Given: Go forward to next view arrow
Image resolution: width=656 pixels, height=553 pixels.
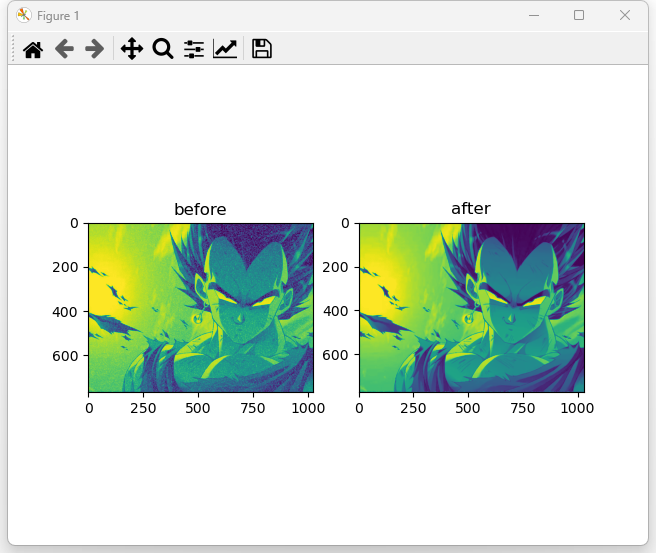Looking at the screenshot, I should [95, 49].
